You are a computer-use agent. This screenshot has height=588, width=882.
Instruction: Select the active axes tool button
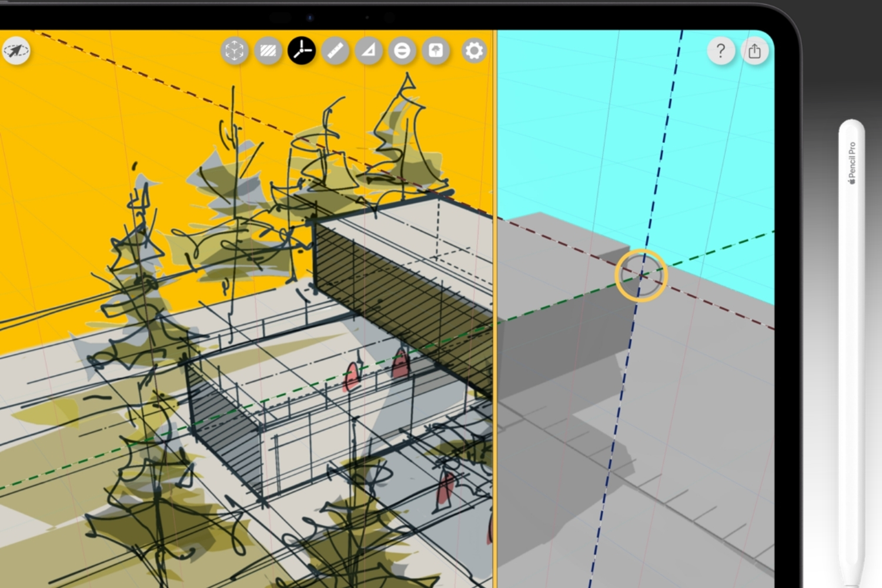tap(302, 51)
